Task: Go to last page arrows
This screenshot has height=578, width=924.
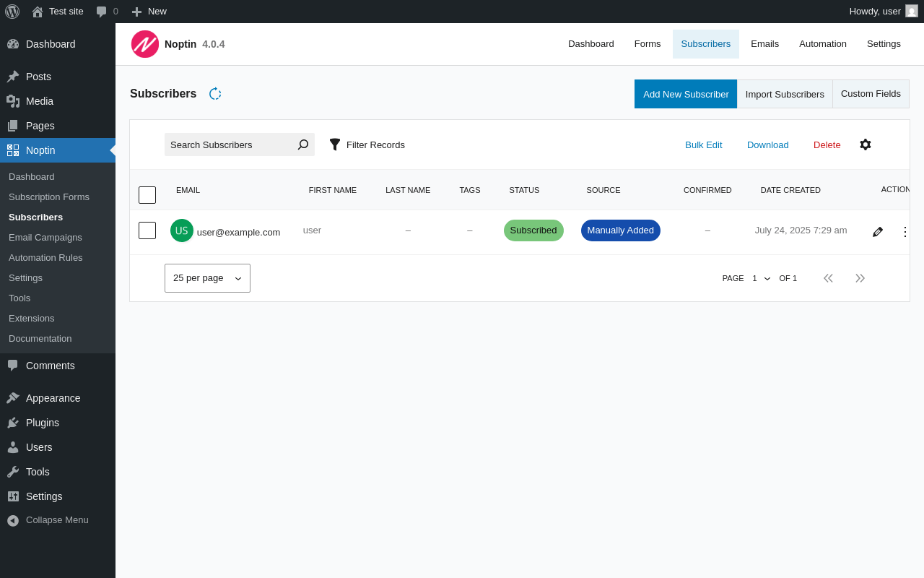Action: (860, 278)
